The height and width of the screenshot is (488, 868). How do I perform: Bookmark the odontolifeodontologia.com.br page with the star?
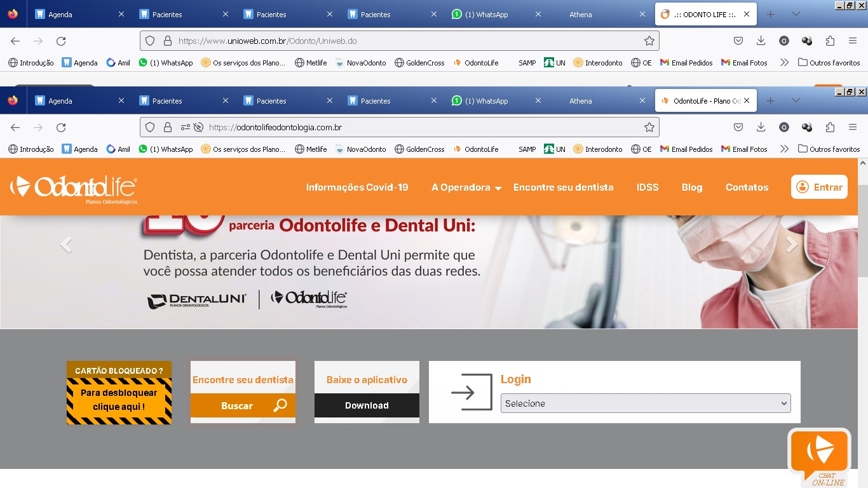click(x=649, y=127)
